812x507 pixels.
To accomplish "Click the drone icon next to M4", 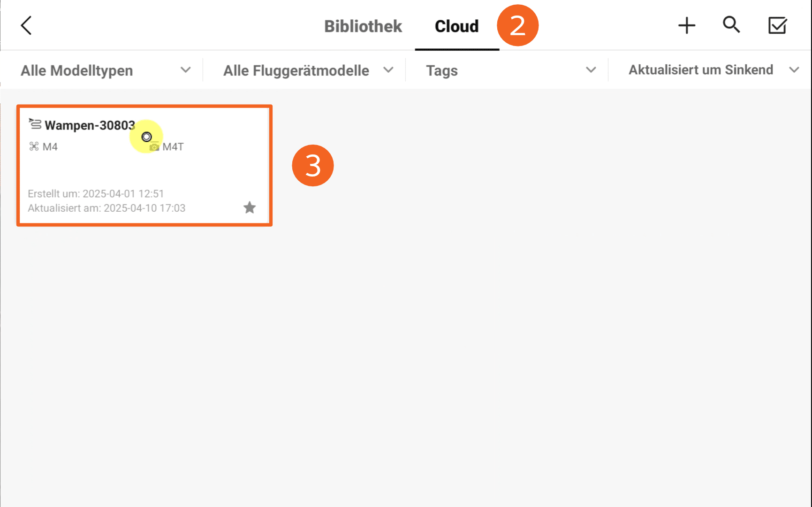I will point(34,146).
